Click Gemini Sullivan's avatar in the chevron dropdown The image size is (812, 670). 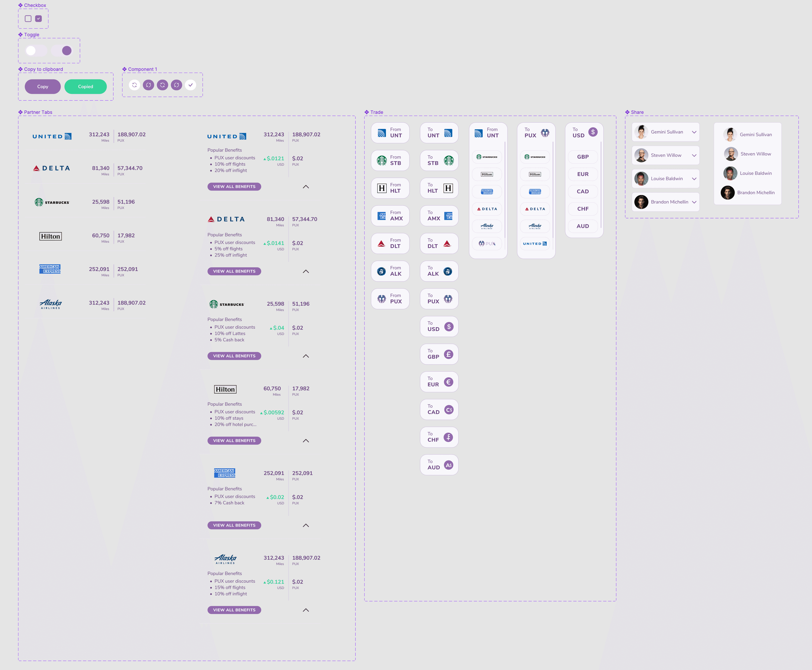coord(641,132)
